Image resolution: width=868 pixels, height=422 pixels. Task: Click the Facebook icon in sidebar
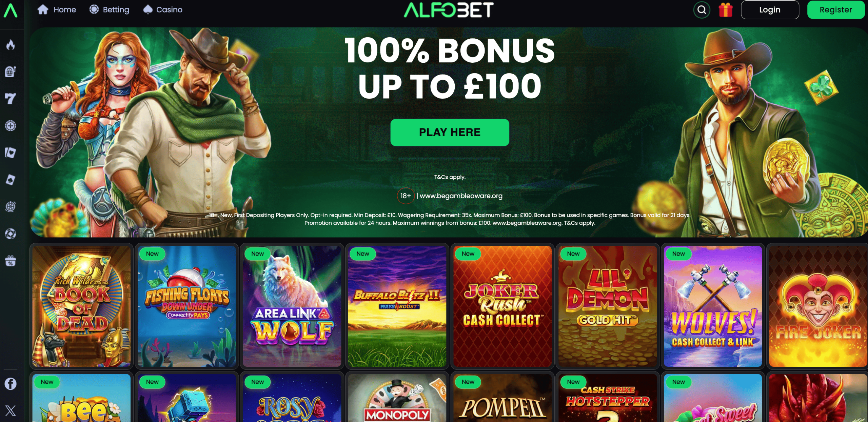pyautogui.click(x=11, y=384)
